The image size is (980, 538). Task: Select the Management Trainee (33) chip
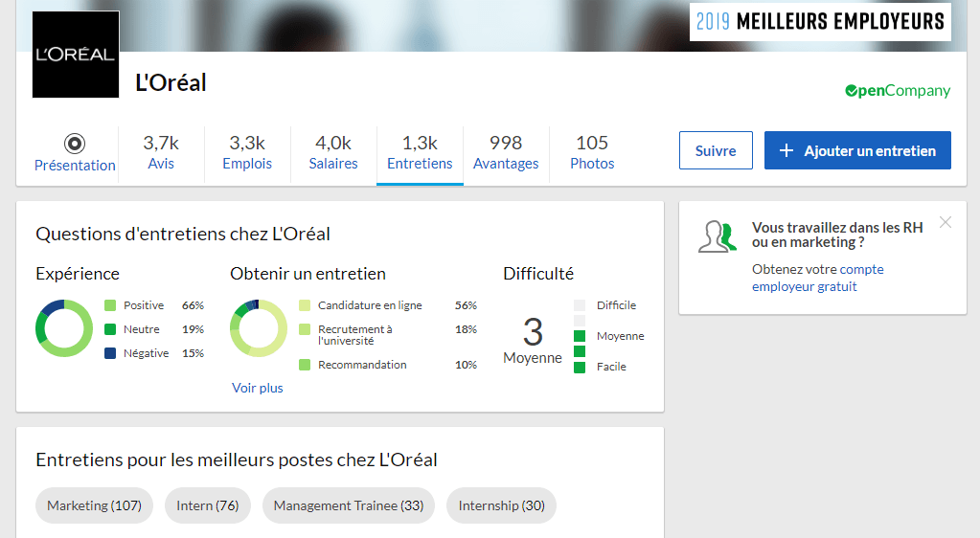click(349, 505)
